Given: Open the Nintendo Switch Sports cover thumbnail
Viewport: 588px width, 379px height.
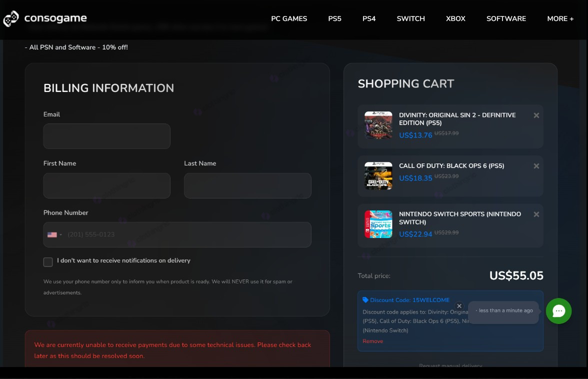Looking at the screenshot, I should click(x=378, y=224).
